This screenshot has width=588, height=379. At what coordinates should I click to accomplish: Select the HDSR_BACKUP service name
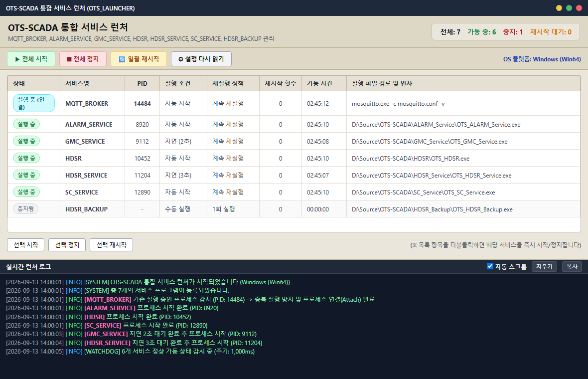86,209
